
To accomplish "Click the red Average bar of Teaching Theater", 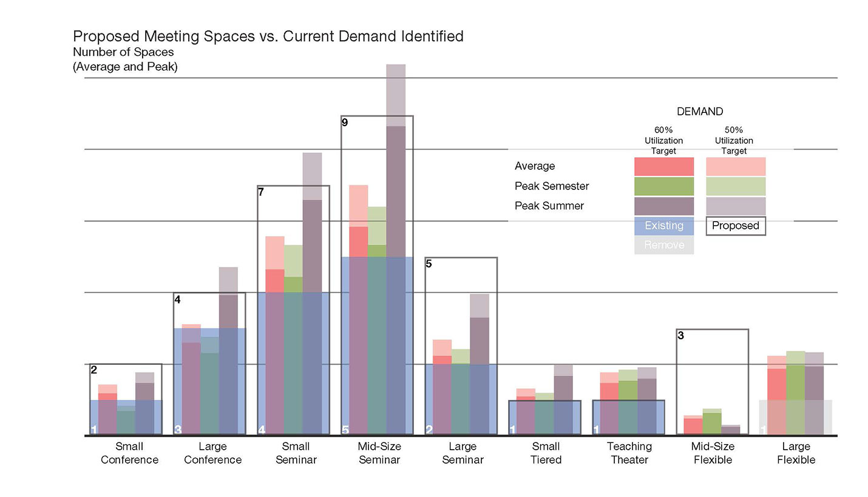I will (x=609, y=404).
